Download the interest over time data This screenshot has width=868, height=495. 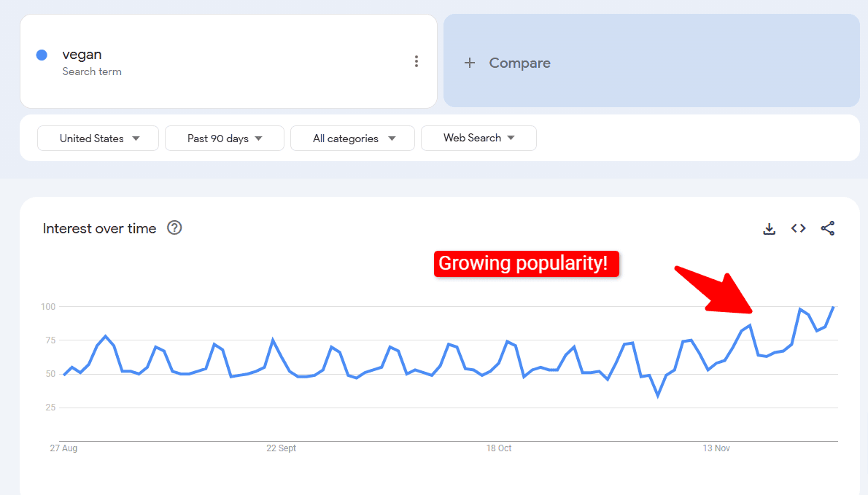769,229
